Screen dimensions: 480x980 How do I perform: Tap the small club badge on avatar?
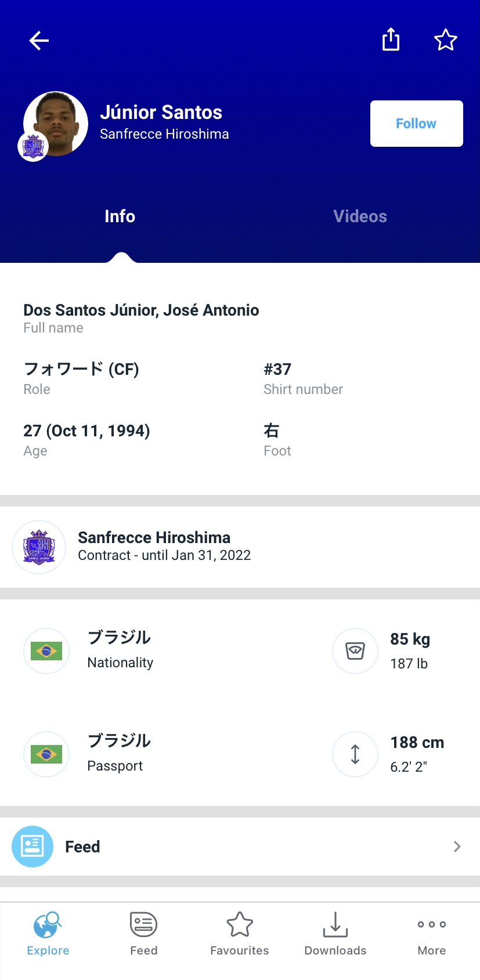(33, 146)
